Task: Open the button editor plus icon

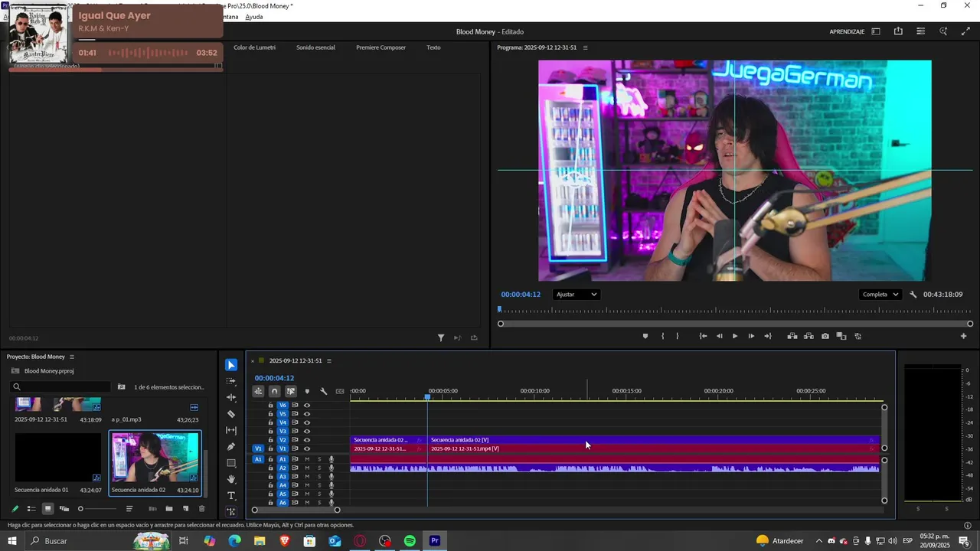Action: [963, 336]
